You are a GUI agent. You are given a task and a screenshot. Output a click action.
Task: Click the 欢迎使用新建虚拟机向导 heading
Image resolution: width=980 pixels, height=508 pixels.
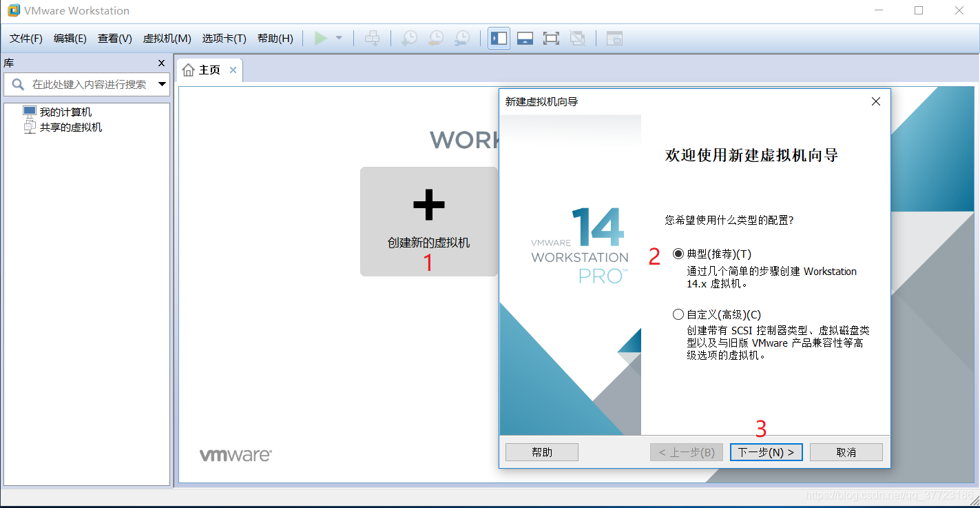point(751,155)
